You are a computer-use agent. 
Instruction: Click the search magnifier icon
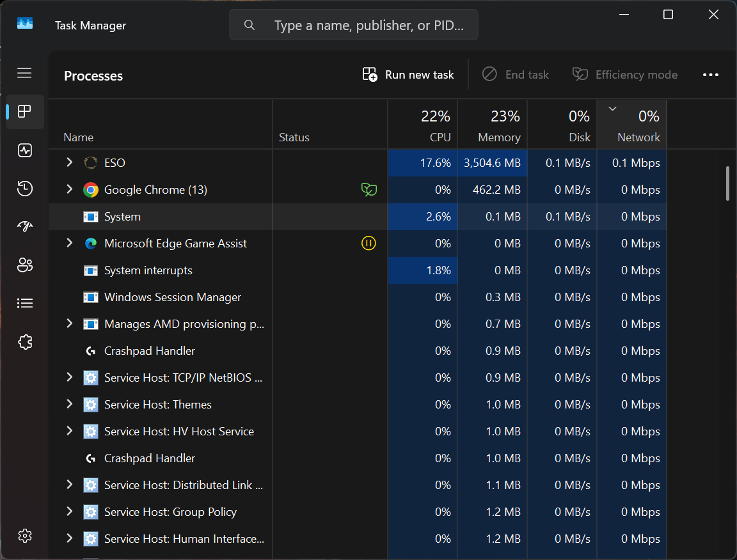pyautogui.click(x=249, y=25)
